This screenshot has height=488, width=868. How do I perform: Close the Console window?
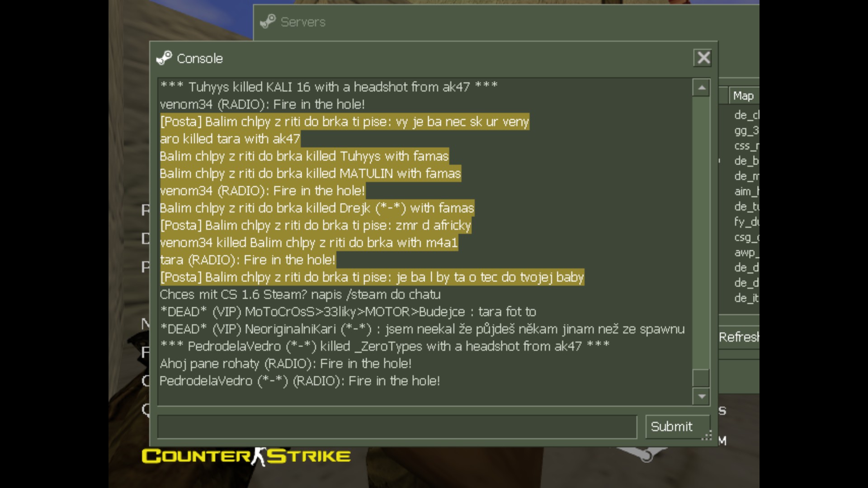(703, 58)
